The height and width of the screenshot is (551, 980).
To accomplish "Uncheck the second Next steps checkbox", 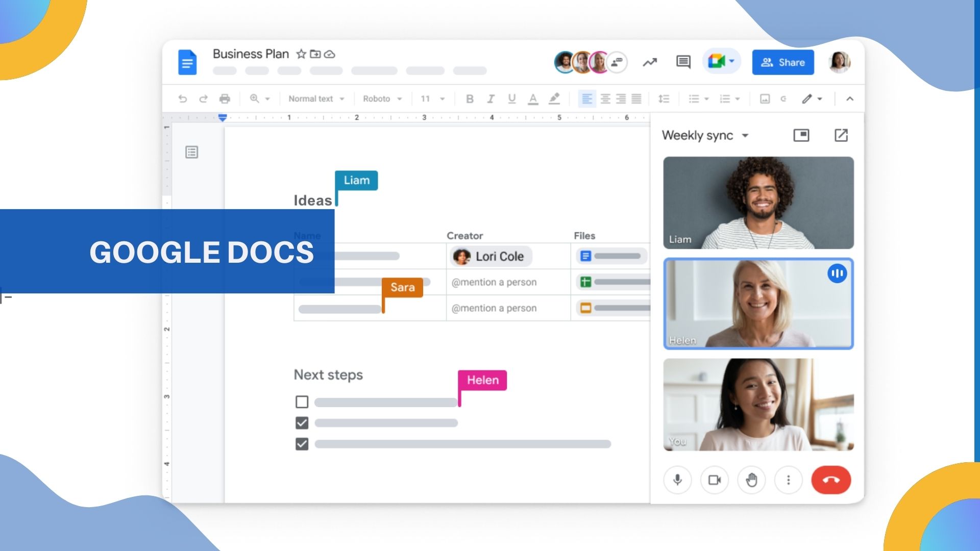I will coord(302,423).
